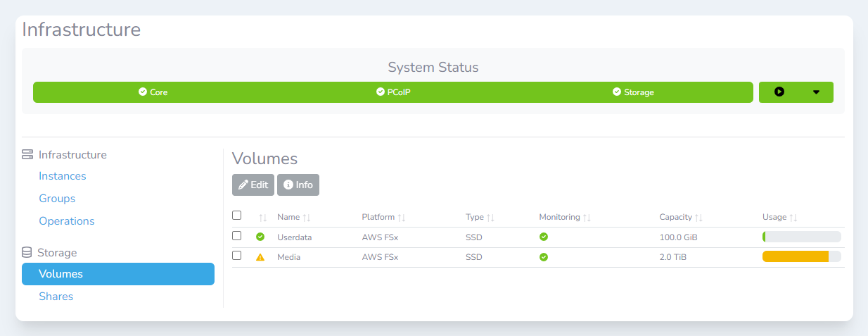Click the Core status segment
Image resolution: width=868 pixels, height=336 pixels.
click(x=153, y=92)
